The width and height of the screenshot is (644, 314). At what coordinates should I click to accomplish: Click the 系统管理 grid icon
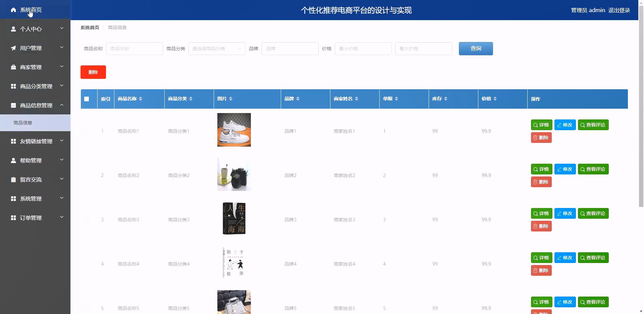coord(13,199)
